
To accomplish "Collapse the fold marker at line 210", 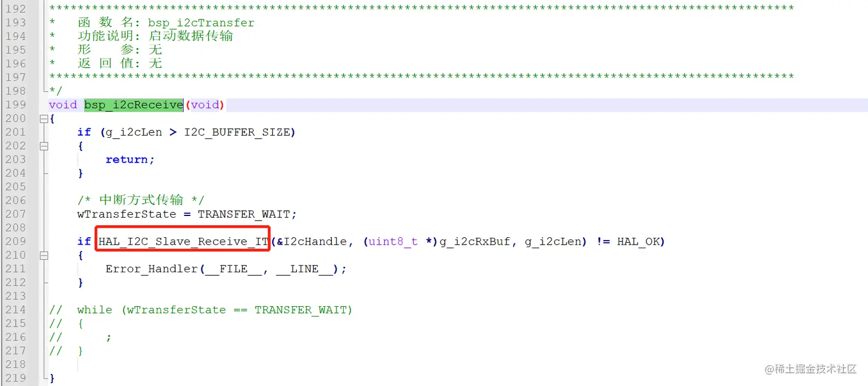I will point(44,255).
